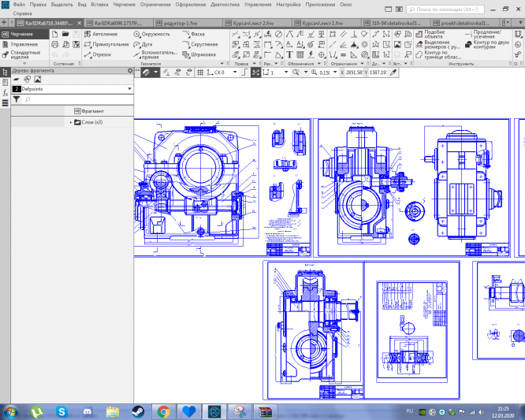Open tree panel settings gear
Viewport: 525px width, 420px height.
point(130,71)
